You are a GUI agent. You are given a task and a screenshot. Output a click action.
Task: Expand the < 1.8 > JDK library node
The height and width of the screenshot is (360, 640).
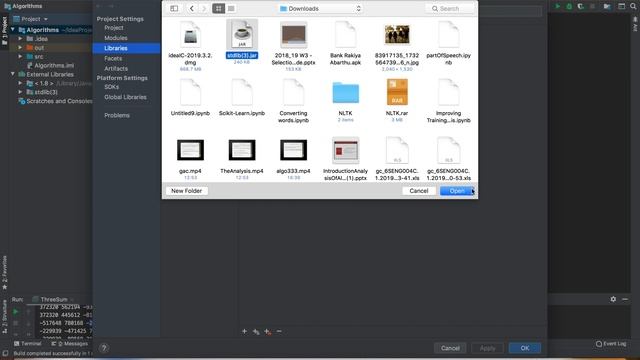[x=20, y=83]
